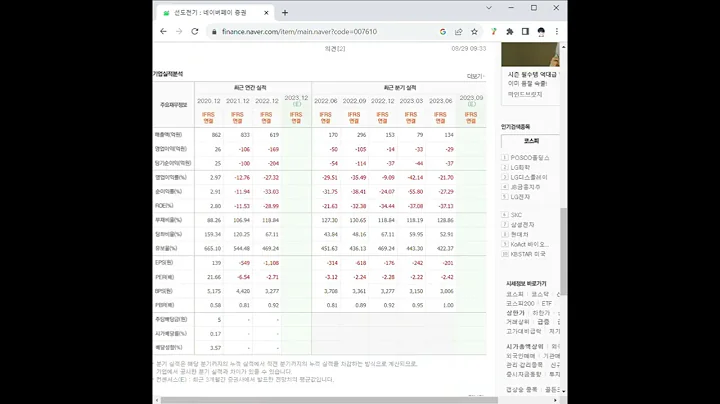Click the horizontal scrollbar at the page bottom
Viewport: 720px width, 404px height.
[329, 400]
